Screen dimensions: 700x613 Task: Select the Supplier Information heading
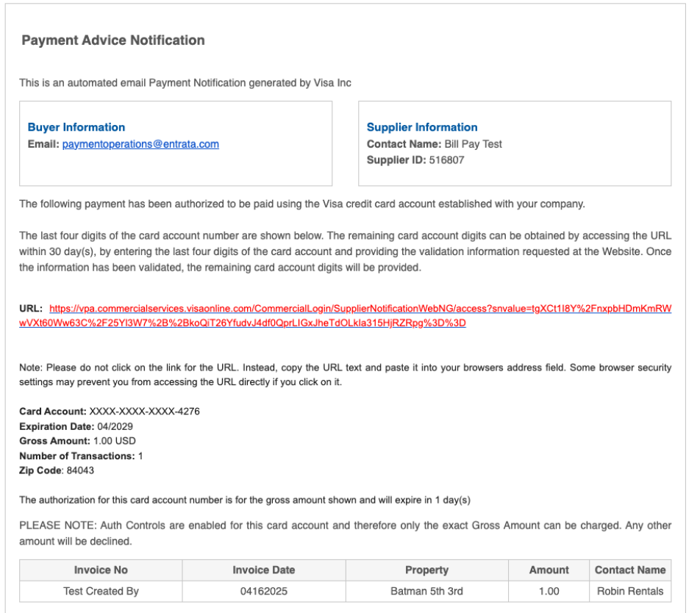coord(422,127)
